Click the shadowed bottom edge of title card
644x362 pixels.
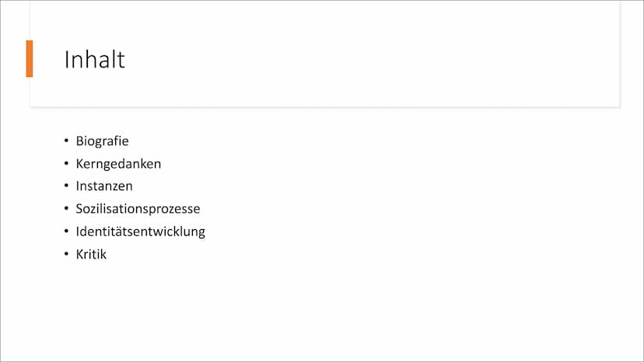(324, 106)
